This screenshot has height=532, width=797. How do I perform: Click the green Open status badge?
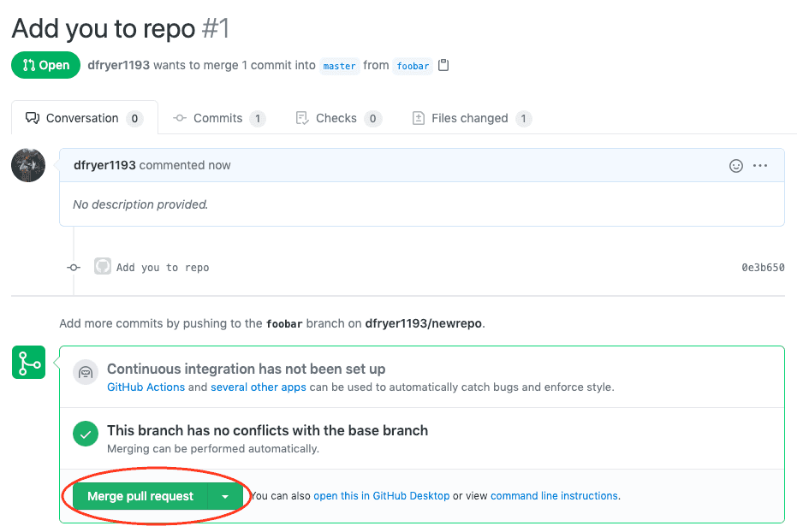click(x=45, y=65)
